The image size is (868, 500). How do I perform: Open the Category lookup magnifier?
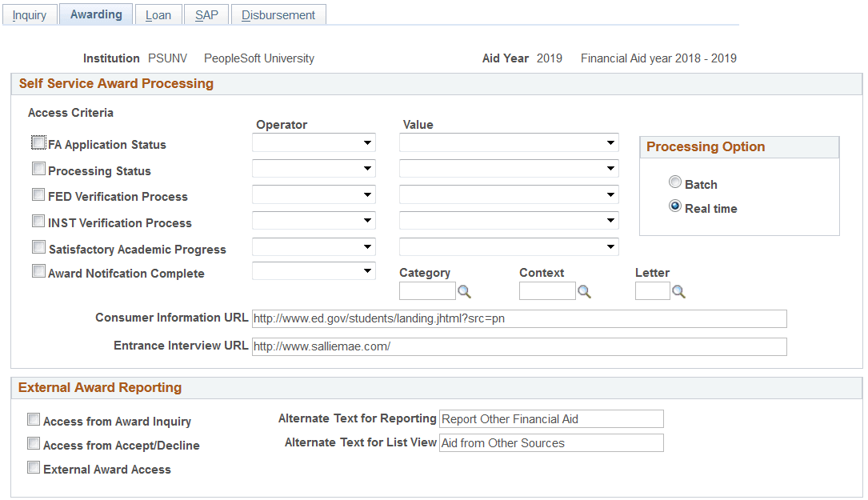(x=465, y=291)
